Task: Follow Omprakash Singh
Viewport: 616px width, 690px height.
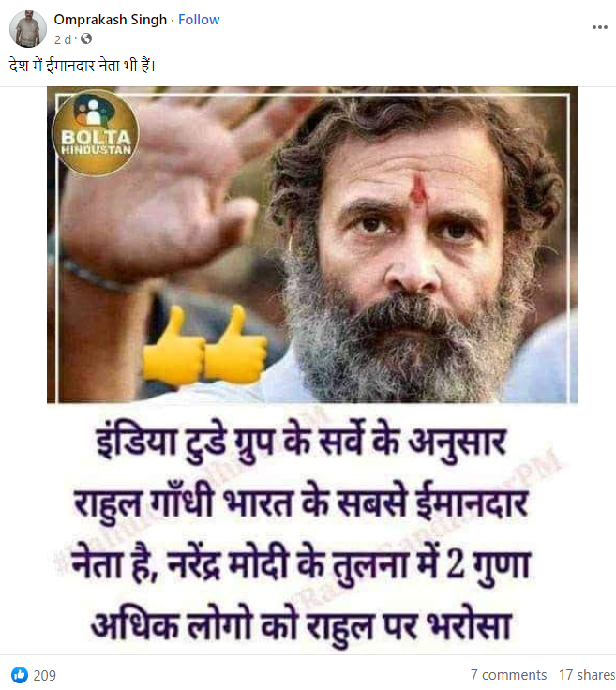Action: [199, 20]
